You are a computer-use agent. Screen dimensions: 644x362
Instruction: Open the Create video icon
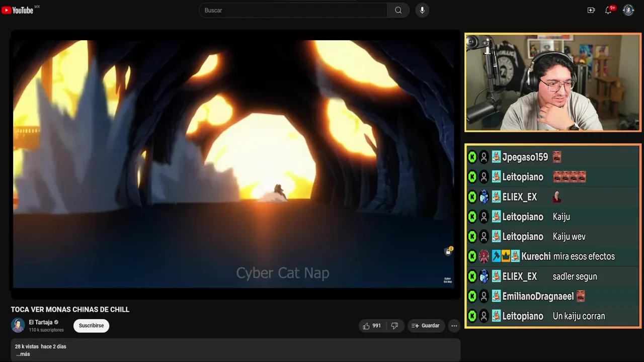pyautogui.click(x=591, y=10)
